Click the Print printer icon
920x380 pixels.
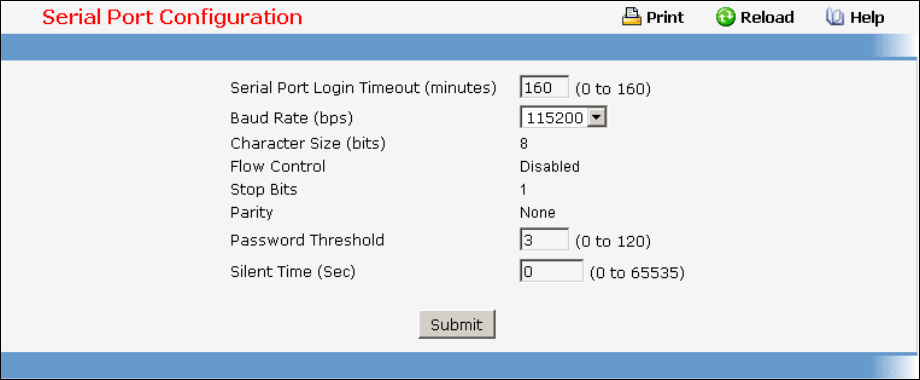pos(631,18)
